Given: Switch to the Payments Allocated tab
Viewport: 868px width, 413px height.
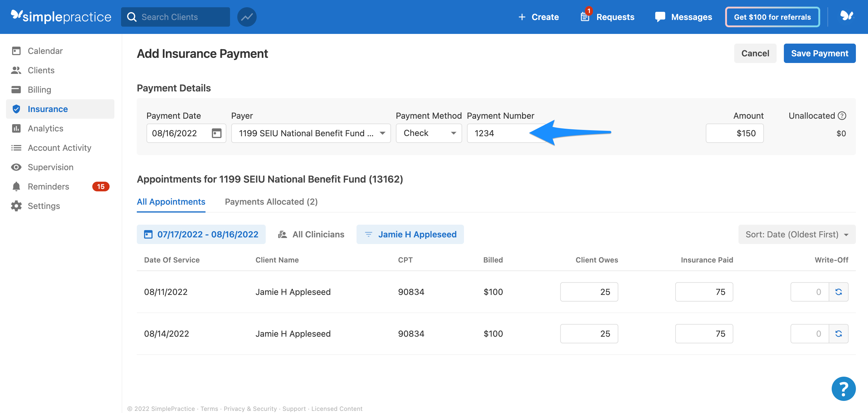Looking at the screenshot, I should click(x=271, y=202).
